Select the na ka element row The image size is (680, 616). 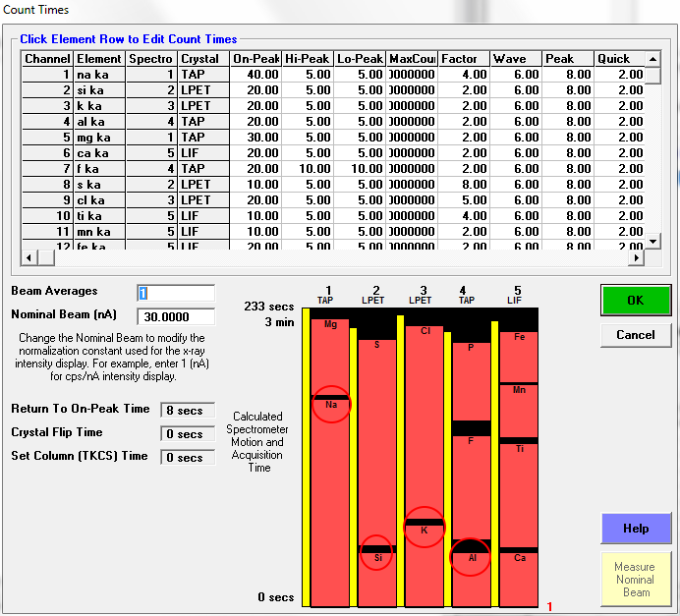click(98, 75)
